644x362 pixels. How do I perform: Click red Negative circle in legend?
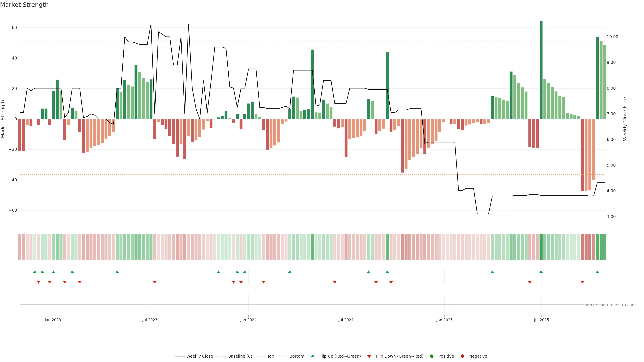coord(462,356)
